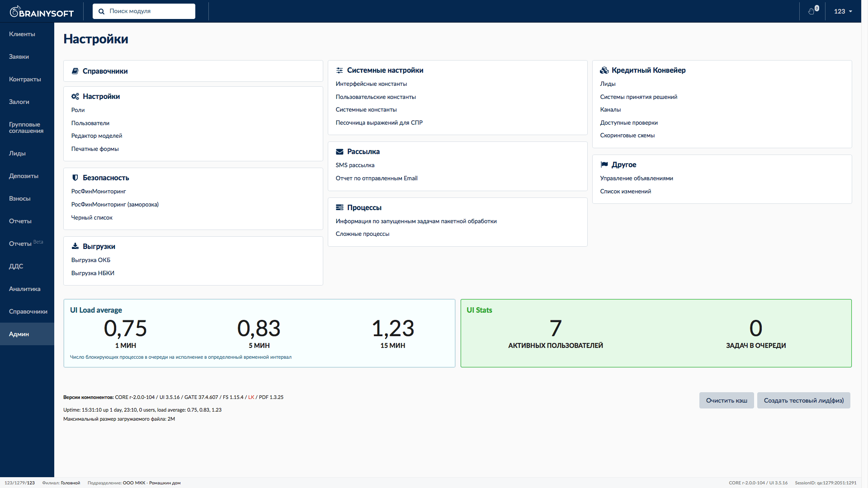Open Пользовательские константы
868x488 pixels.
375,97
